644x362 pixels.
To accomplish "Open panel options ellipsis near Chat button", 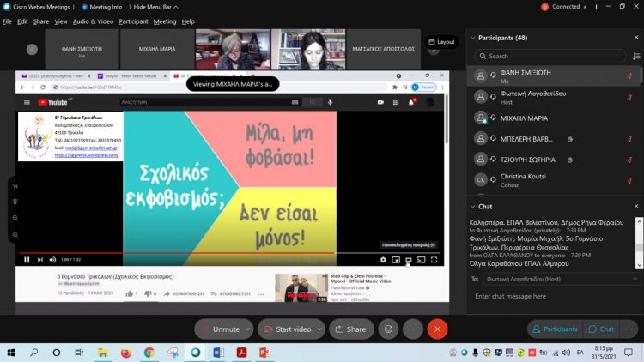I will click(629, 329).
